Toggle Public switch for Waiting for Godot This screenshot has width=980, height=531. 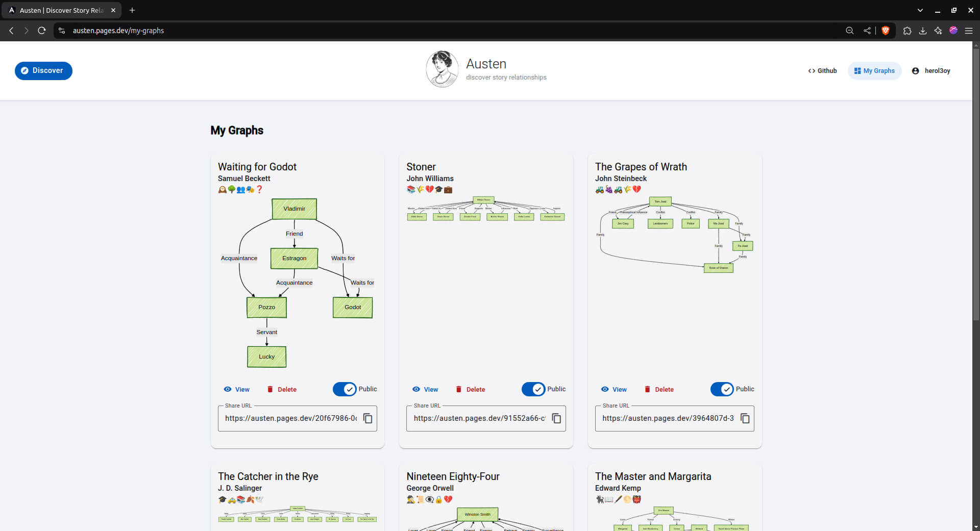click(x=345, y=389)
